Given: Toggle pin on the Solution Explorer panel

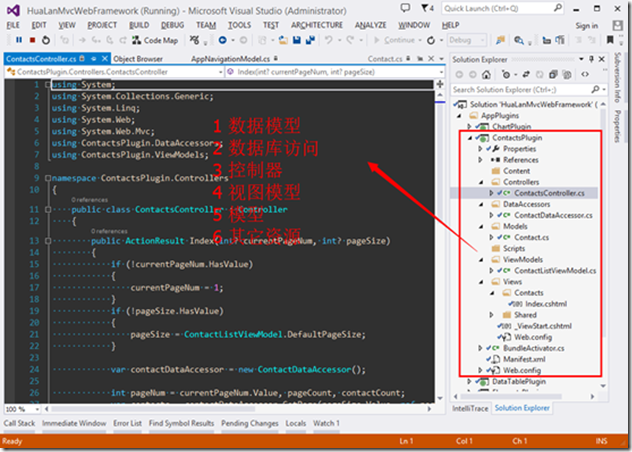Looking at the screenshot, I should click(591, 59).
